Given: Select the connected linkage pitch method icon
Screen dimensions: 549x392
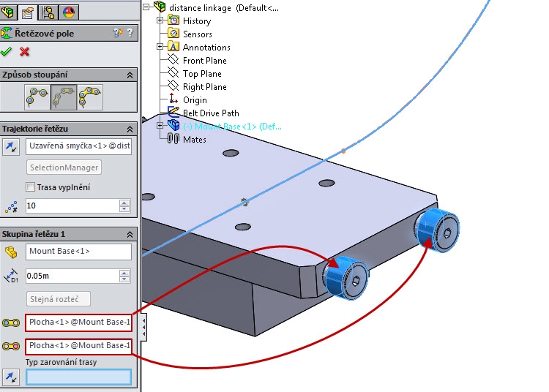Looking at the screenshot, I should [90, 97].
